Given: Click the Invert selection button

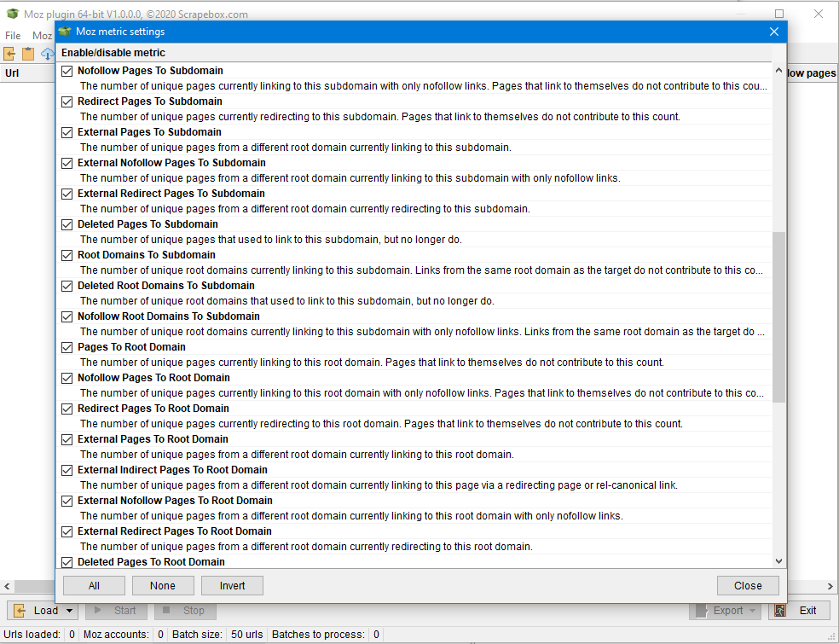Looking at the screenshot, I should tap(232, 586).
